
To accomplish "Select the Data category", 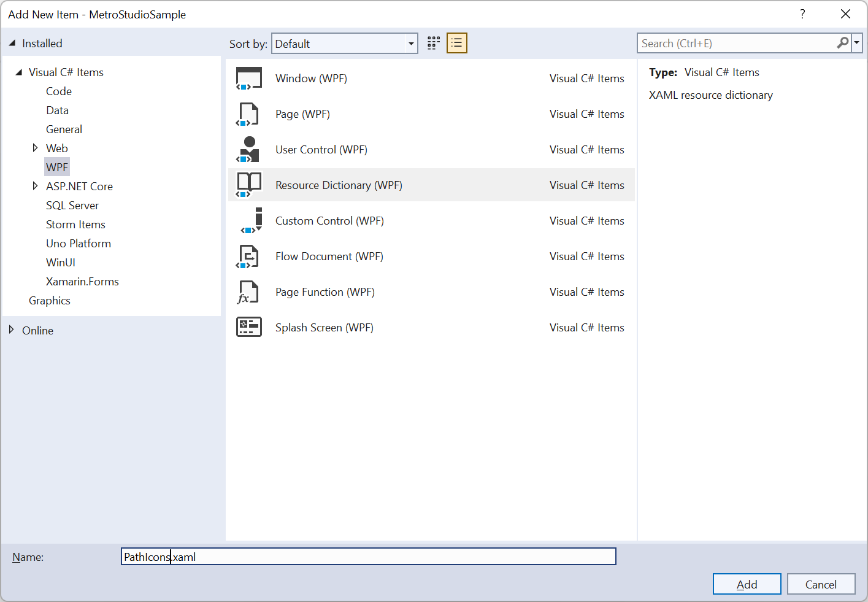I will point(57,110).
